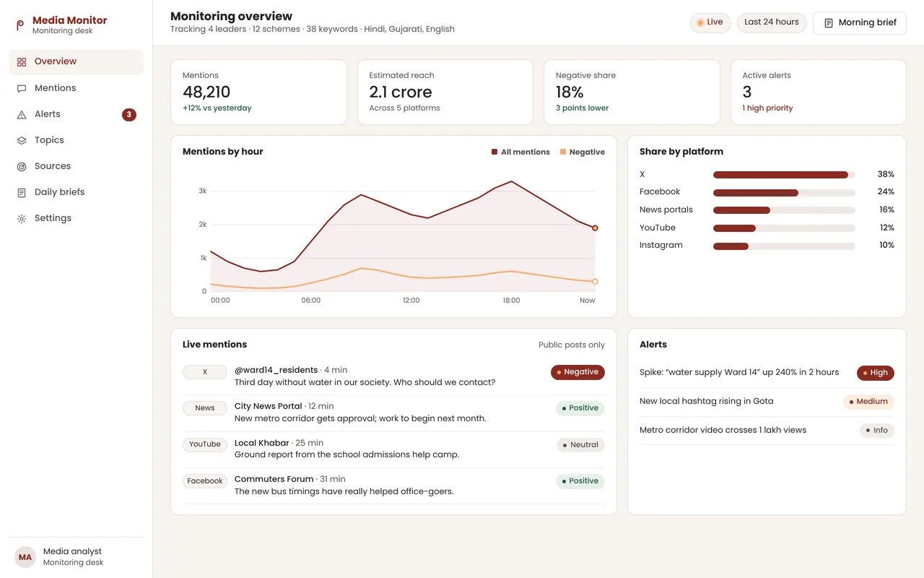Go to Mentions in the sidebar
The width and height of the screenshot is (924, 578).
pos(76,88)
